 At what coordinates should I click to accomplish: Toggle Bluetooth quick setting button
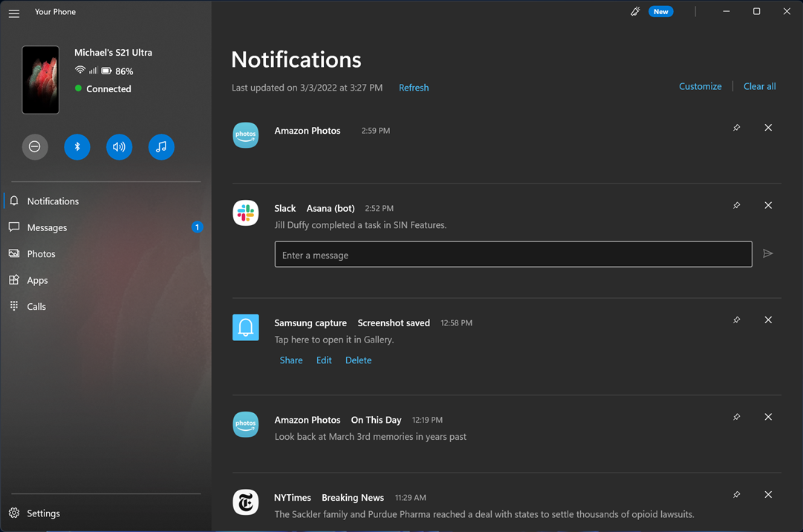[77, 147]
